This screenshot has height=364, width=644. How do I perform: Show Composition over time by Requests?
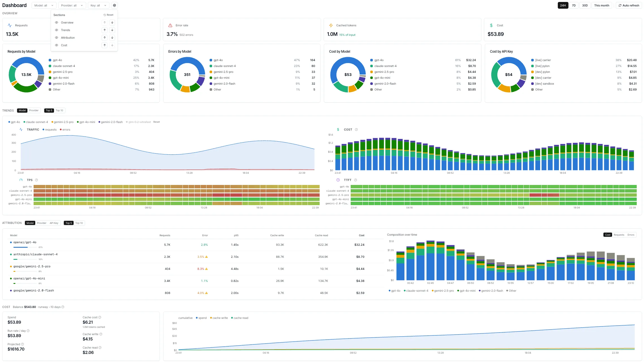click(x=619, y=235)
